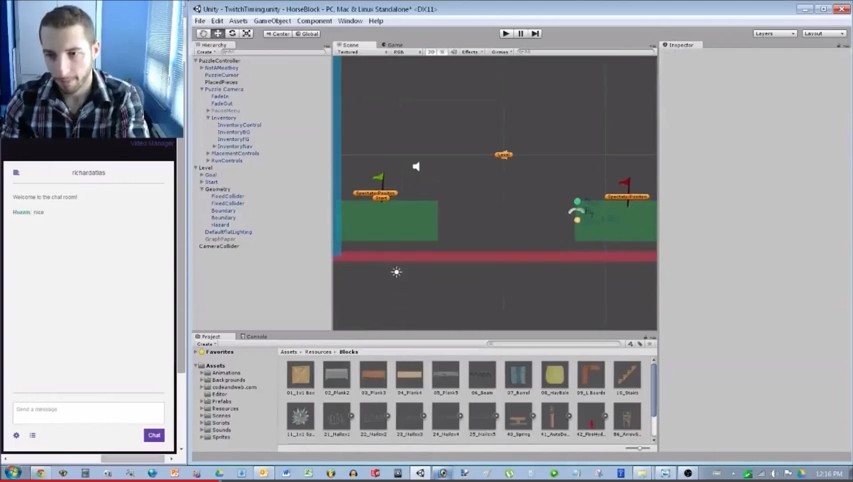The image size is (853, 482).
Task: Expand the Goal node
Action: pyautogui.click(x=202, y=175)
